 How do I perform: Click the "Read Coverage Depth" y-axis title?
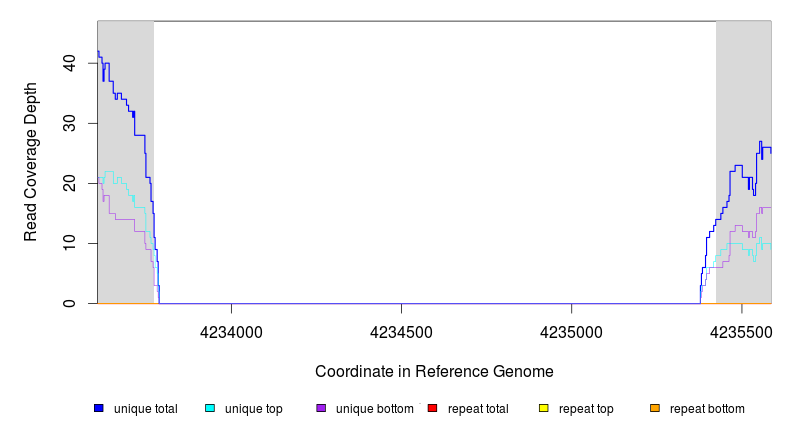(x=31, y=162)
